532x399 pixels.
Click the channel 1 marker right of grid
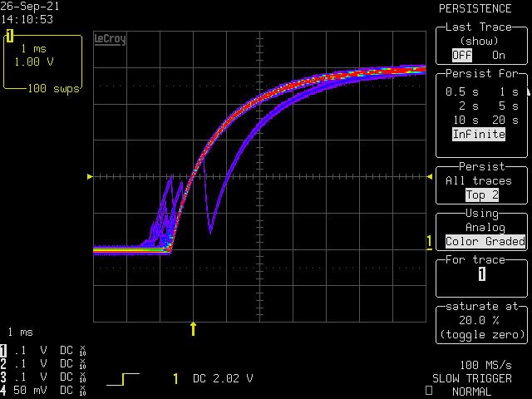point(429,242)
